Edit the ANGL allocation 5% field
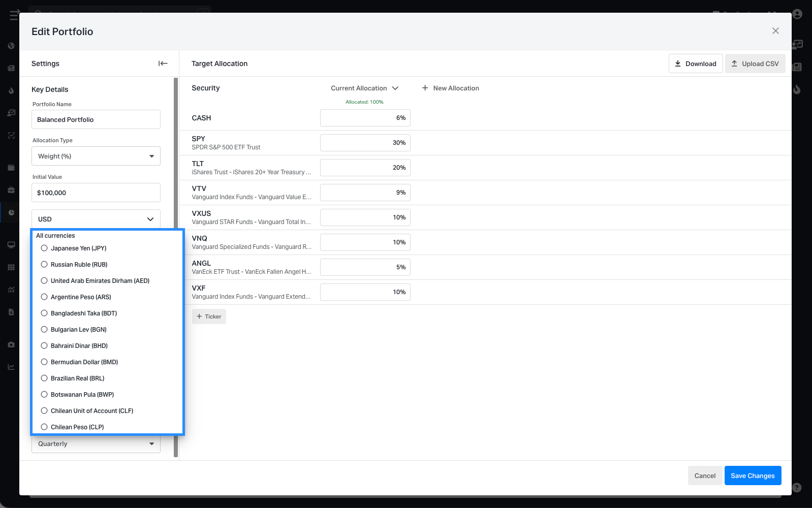Viewport: 812px width, 508px height. click(x=365, y=267)
